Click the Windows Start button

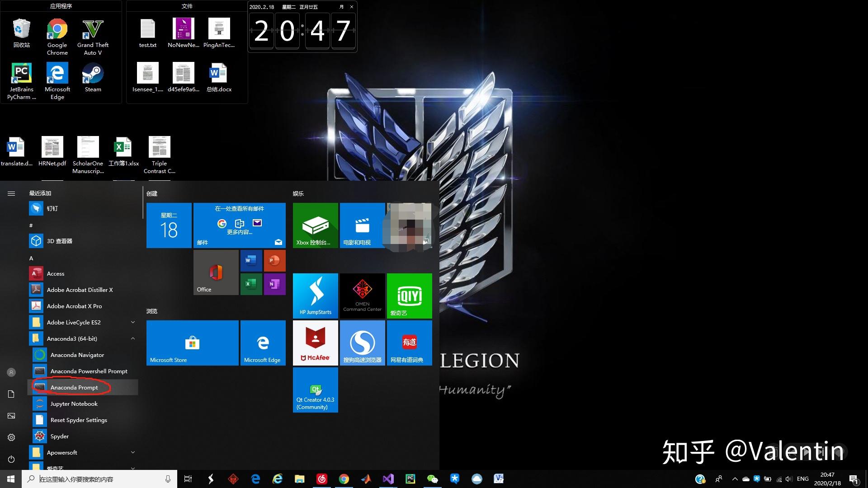tap(11, 479)
